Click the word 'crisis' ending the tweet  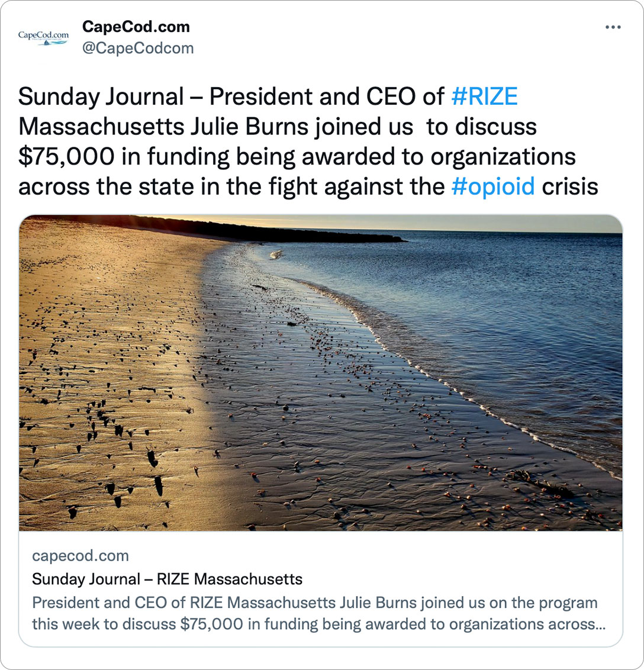click(x=570, y=186)
